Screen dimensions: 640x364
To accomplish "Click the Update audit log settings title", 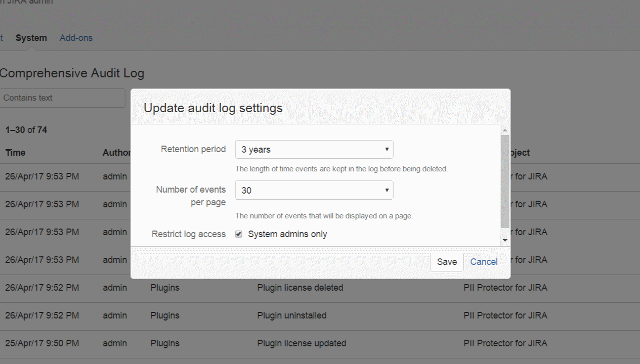I will coord(213,108).
